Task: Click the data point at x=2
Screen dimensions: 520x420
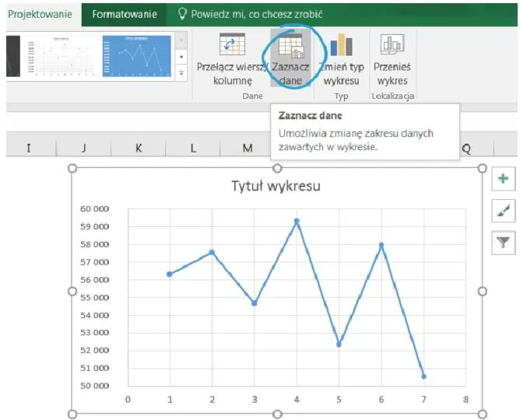Action: pyautogui.click(x=212, y=253)
